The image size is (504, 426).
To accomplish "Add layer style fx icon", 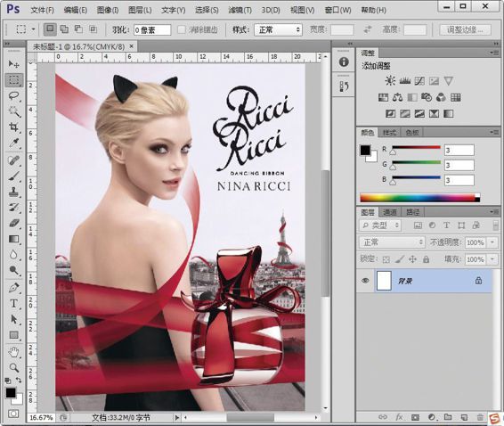I will click(399, 417).
